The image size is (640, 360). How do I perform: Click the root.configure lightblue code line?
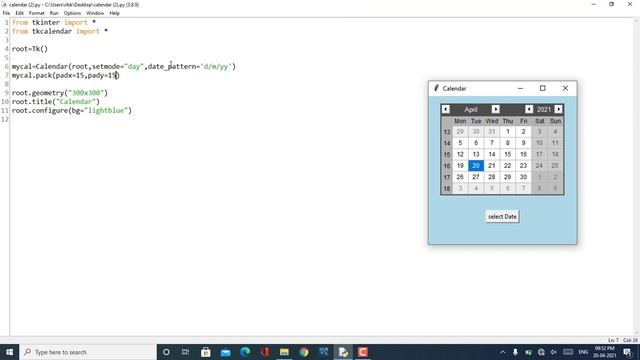72,110
